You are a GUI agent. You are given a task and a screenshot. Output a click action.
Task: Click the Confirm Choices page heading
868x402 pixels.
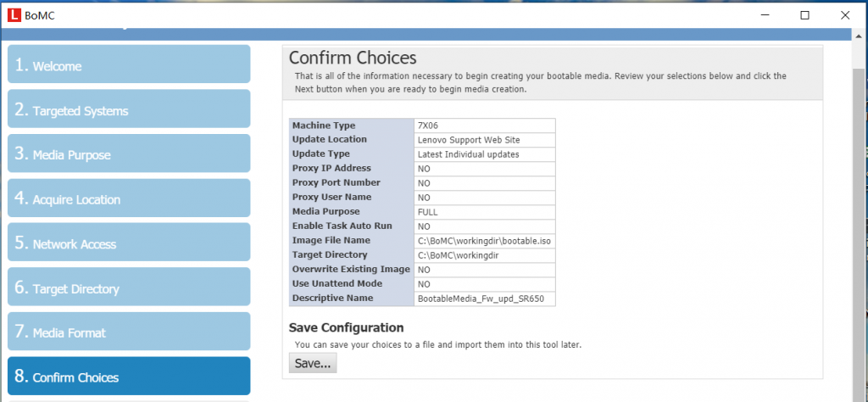[353, 58]
